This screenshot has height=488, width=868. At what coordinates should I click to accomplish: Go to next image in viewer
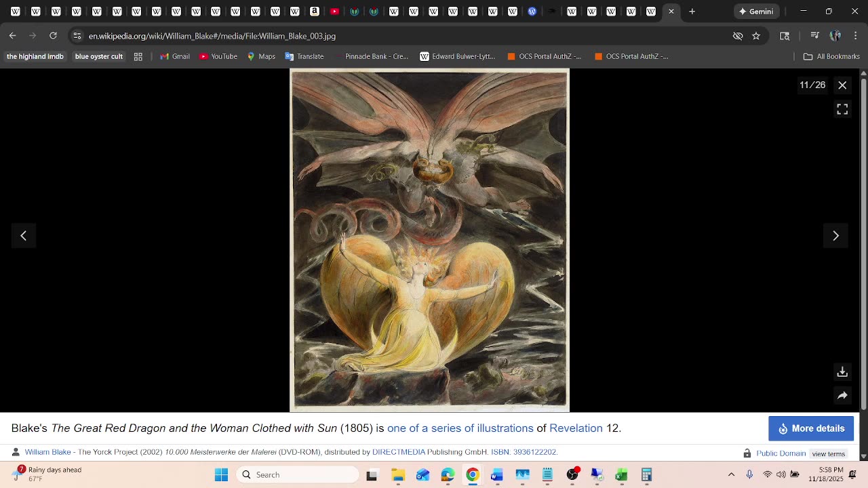pyautogui.click(x=835, y=236)
